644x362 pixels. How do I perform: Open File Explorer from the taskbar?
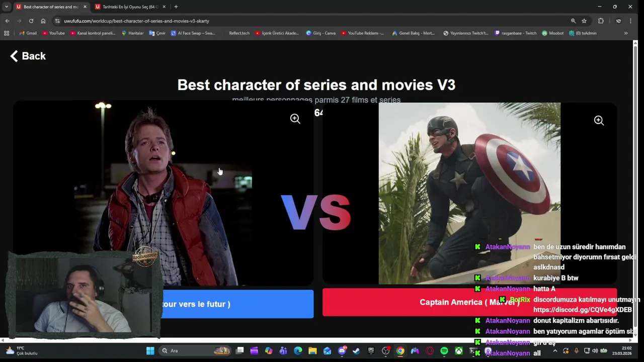click(x=312, y=351)
